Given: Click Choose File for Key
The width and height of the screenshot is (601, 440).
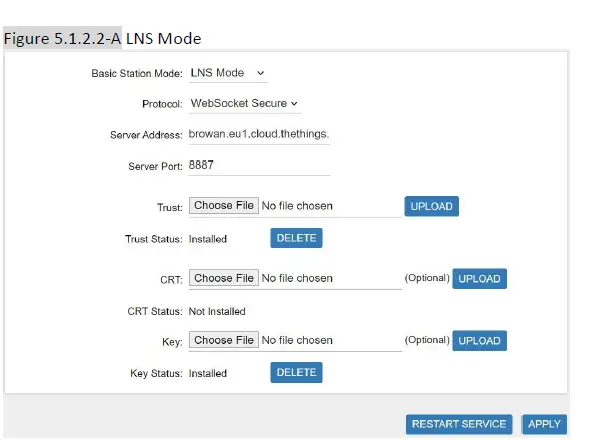Looking at the screenshot, I should (224, 340).
